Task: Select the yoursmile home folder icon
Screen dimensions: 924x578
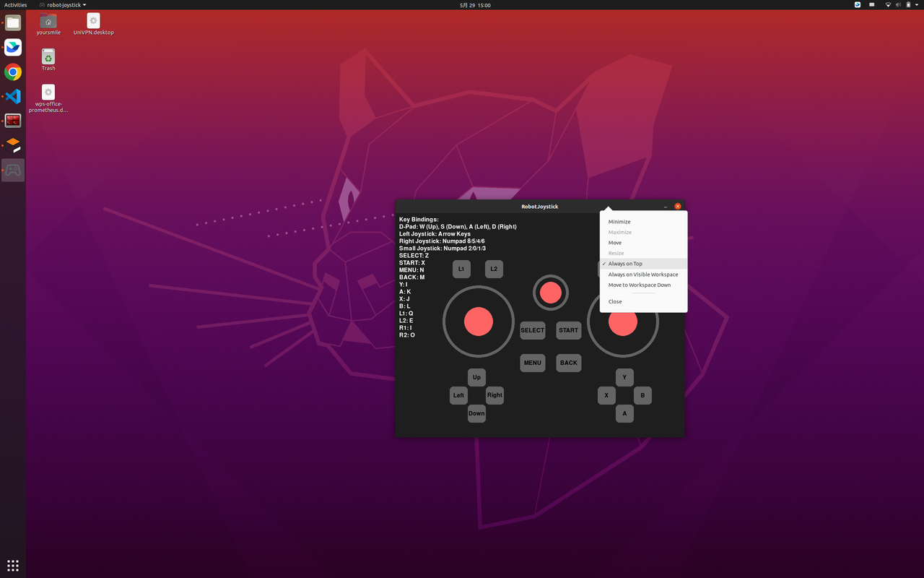Action: 48,24
